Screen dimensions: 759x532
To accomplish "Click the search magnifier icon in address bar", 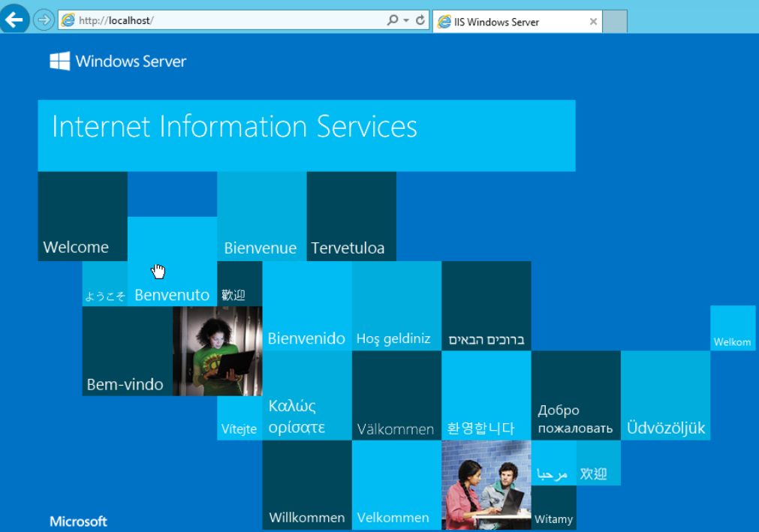I will click(x=392, y=20).
